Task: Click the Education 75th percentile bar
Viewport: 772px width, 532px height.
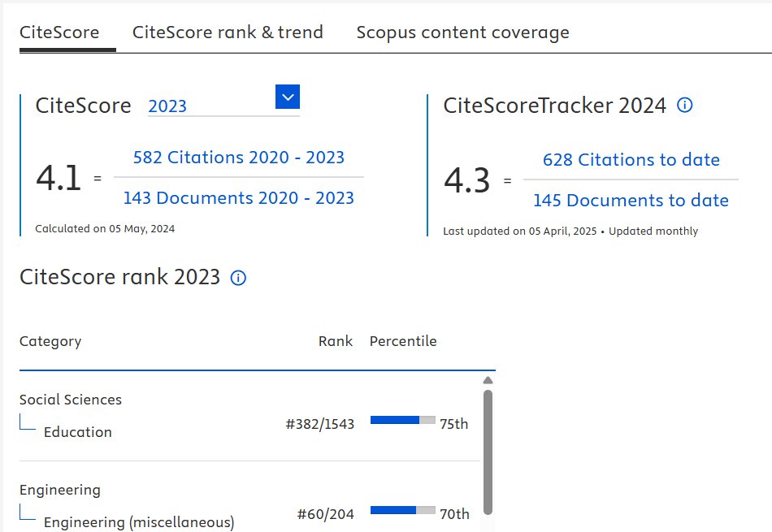Action: (403, 420)
